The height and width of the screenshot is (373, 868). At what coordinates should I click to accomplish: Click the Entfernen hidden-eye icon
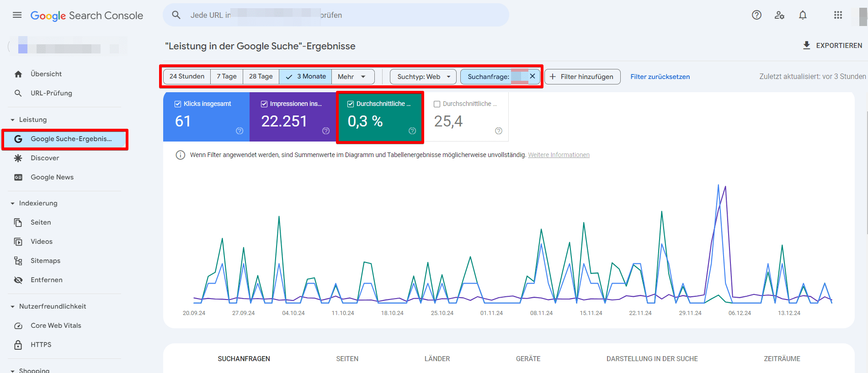[18, 280]
